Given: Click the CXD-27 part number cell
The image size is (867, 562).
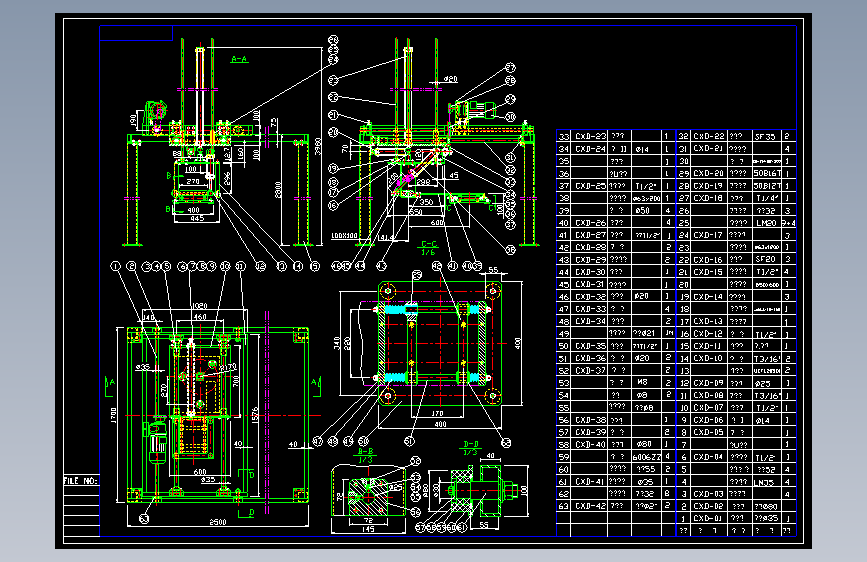Looking at the screenshot, I should click(x=591, y=235).
